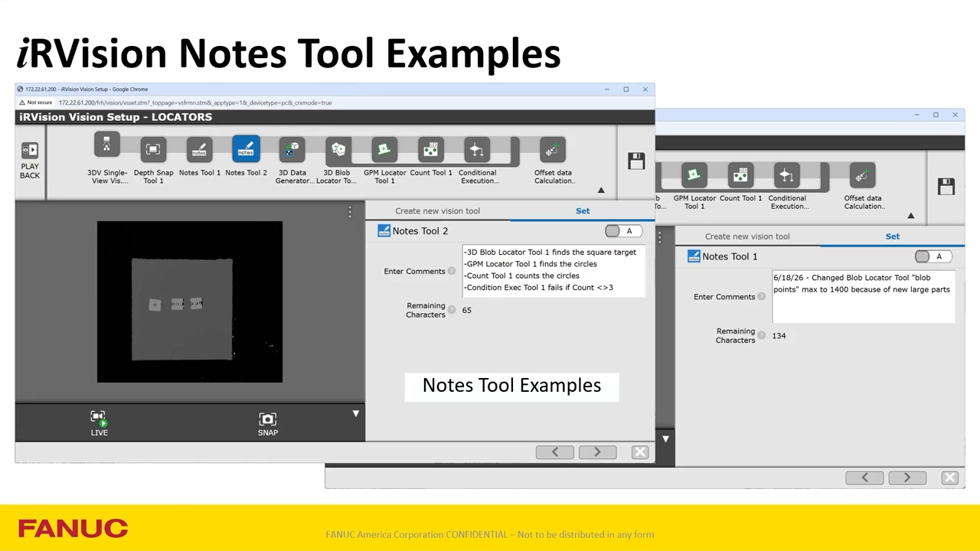Screen dimensions: 980x551
Task: Click the SNAP camera button
Action: 268,423
